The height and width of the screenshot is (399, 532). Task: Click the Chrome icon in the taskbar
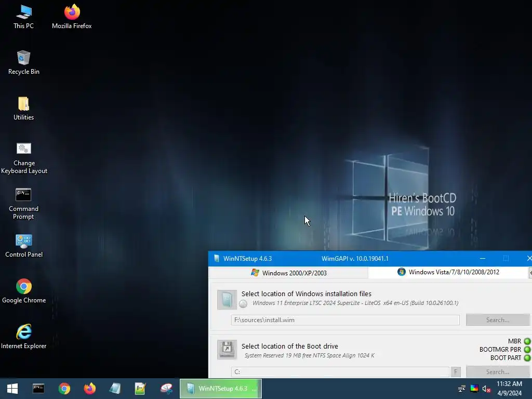[x=64, y=389]
